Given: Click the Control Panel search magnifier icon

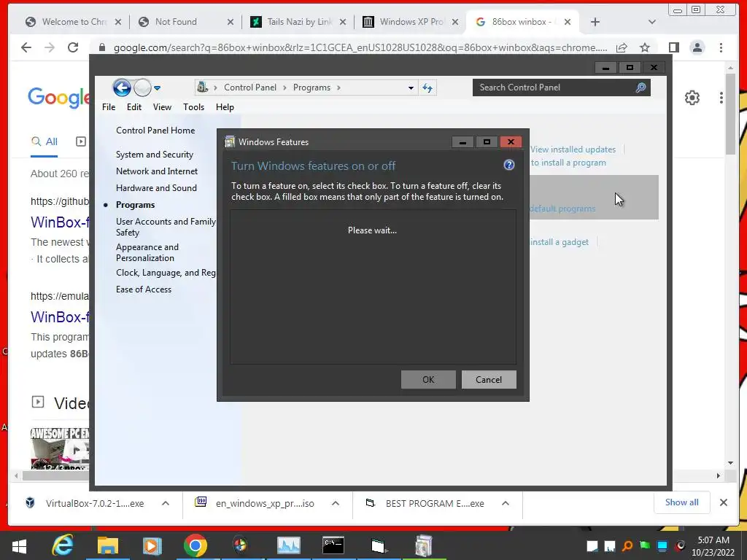Looking at the screenshot, I should 641,87.
